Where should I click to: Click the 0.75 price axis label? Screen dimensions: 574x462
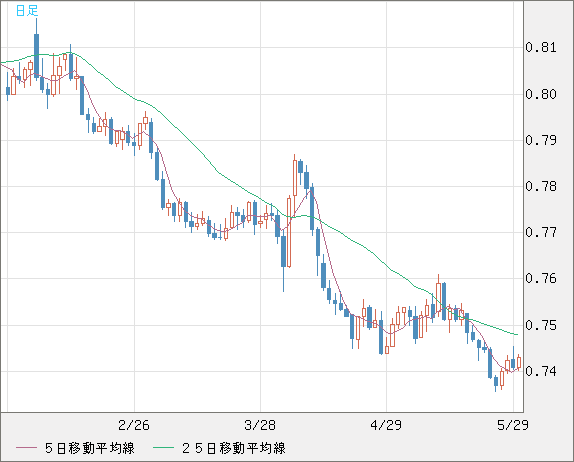click(x=541, y=325)
